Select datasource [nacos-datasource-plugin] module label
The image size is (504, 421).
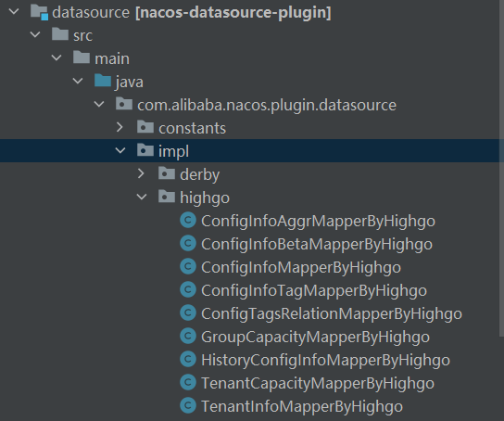pos(192,13)
